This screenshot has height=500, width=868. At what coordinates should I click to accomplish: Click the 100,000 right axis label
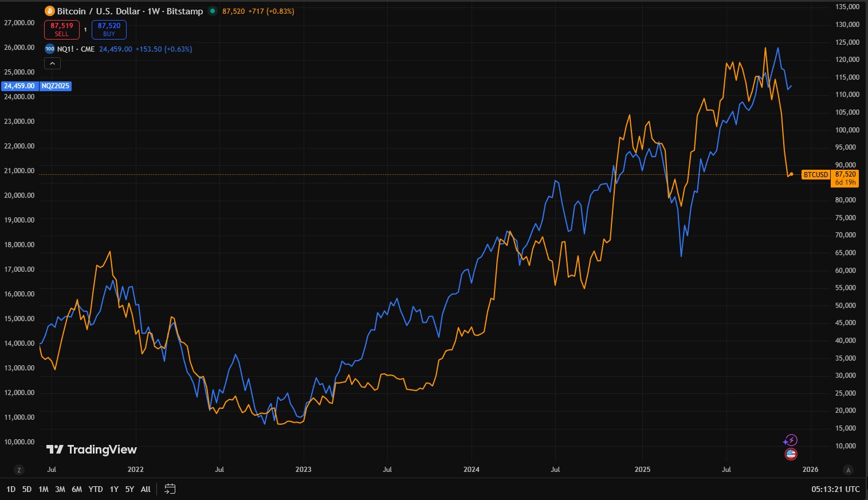pos(848,130)
